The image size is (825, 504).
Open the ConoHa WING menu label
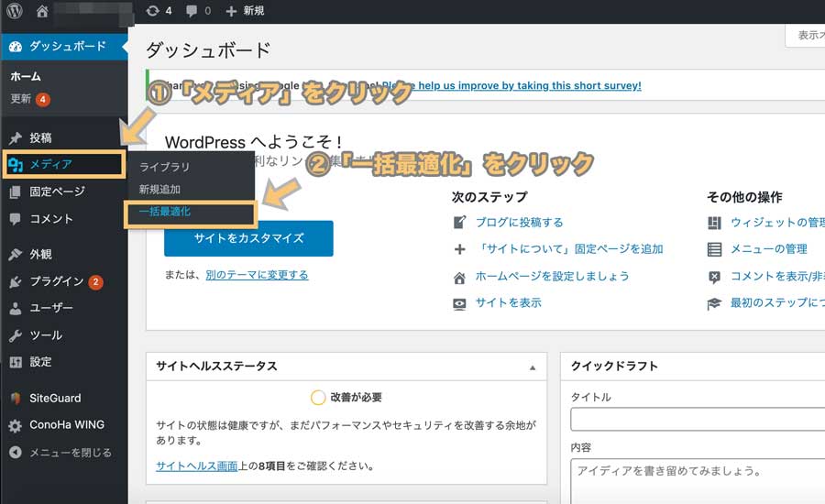click(x=67, y=424)
